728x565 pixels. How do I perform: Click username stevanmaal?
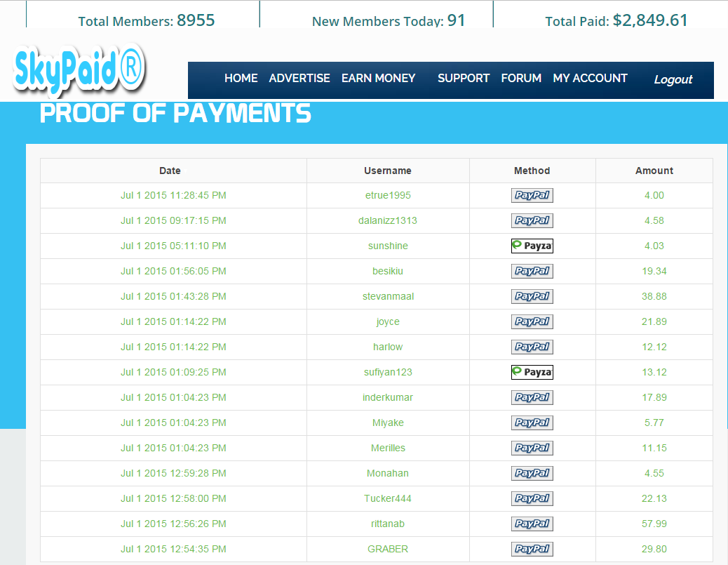[388, 296]
